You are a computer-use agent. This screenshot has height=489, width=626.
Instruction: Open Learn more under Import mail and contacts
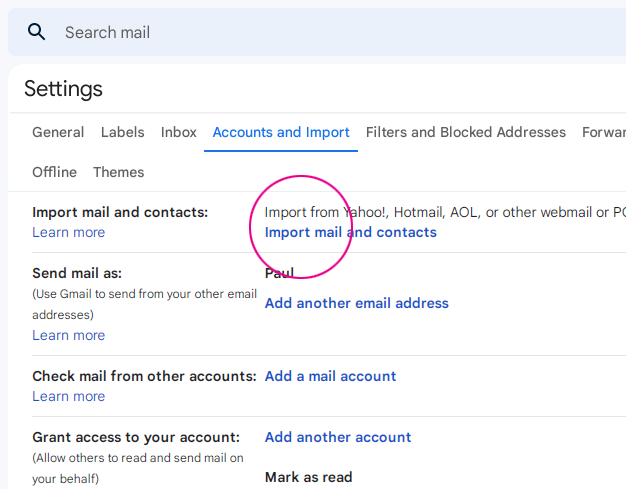[69, 232]
